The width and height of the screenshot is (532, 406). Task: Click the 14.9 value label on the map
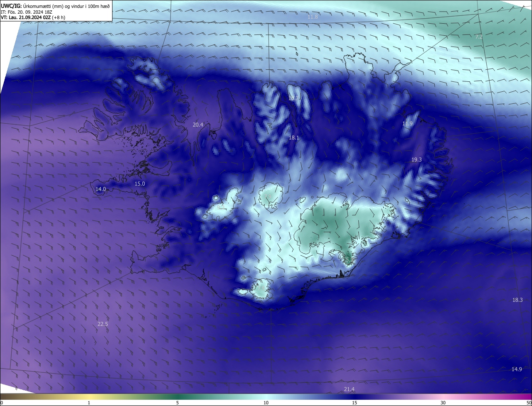(517, 369)
